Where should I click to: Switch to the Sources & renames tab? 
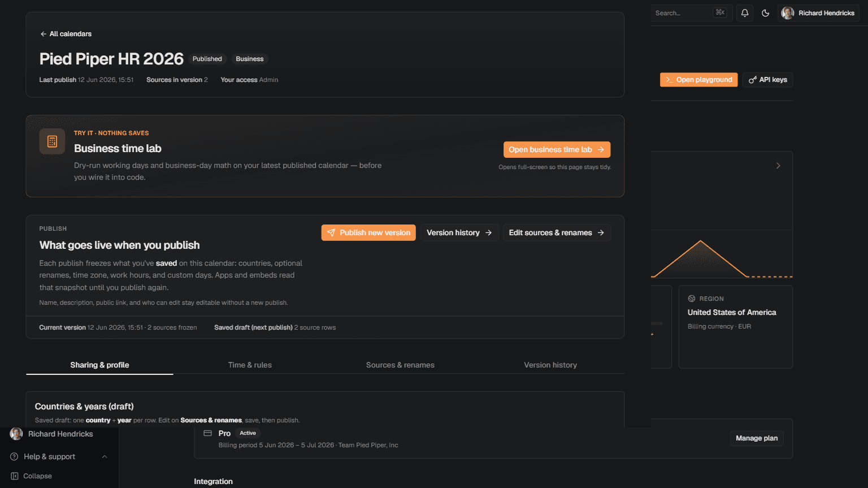[x=400, y=365]
